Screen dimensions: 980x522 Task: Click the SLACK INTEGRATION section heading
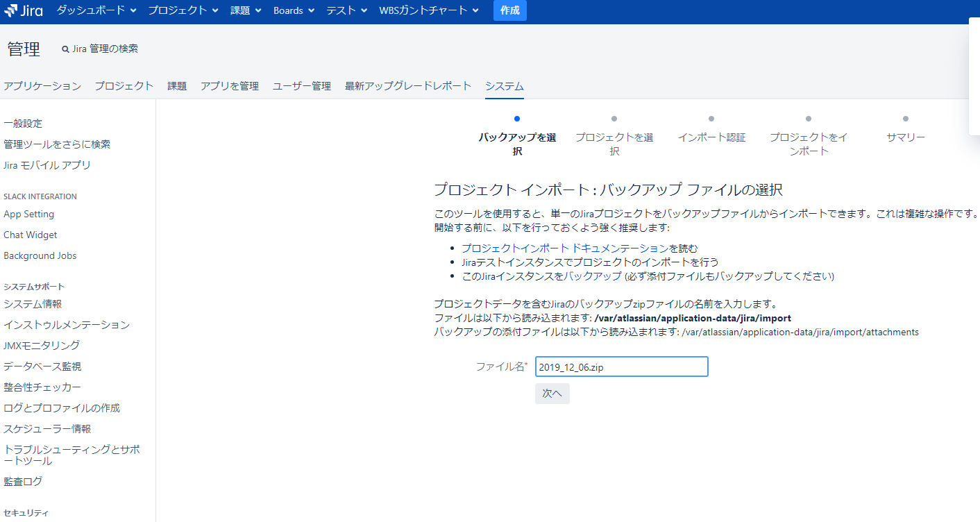40,196
